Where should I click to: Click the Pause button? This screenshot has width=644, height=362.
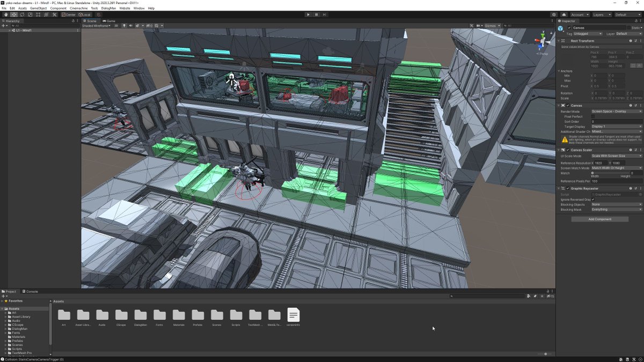coord(317,14)
